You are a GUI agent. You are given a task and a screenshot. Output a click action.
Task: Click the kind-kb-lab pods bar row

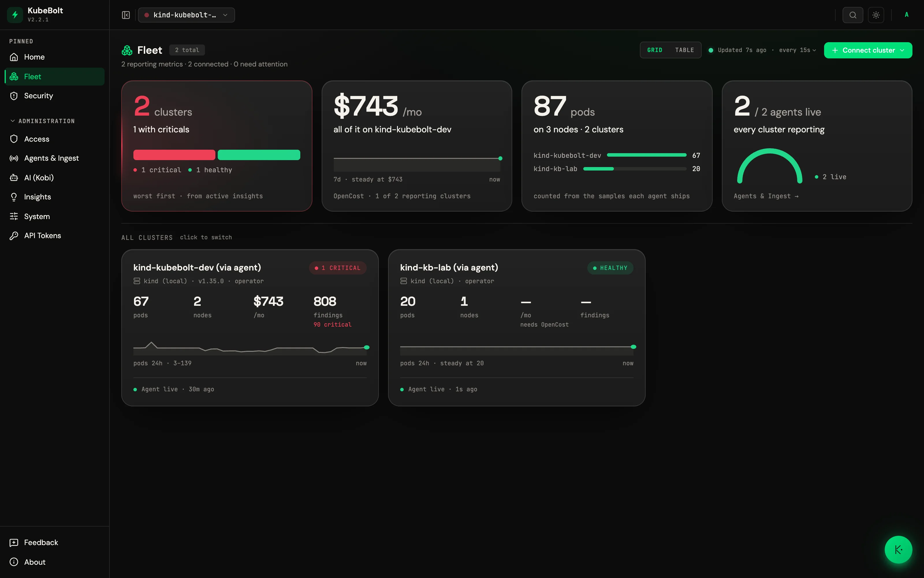coord(617,168)
